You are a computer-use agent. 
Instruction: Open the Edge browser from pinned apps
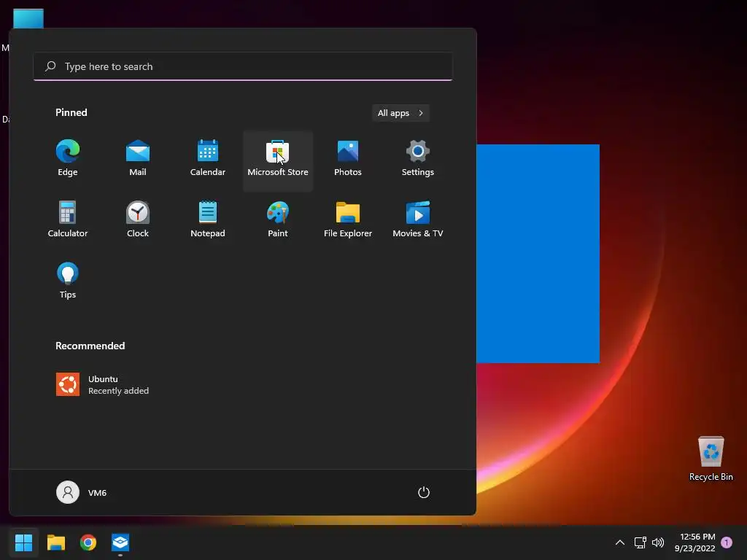click(68, 159)
